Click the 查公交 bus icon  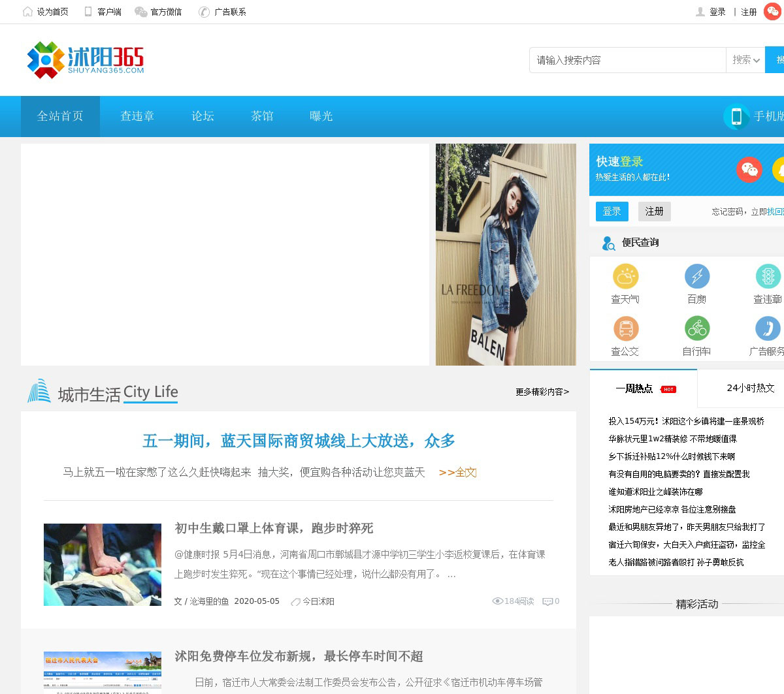pos(625,328)
